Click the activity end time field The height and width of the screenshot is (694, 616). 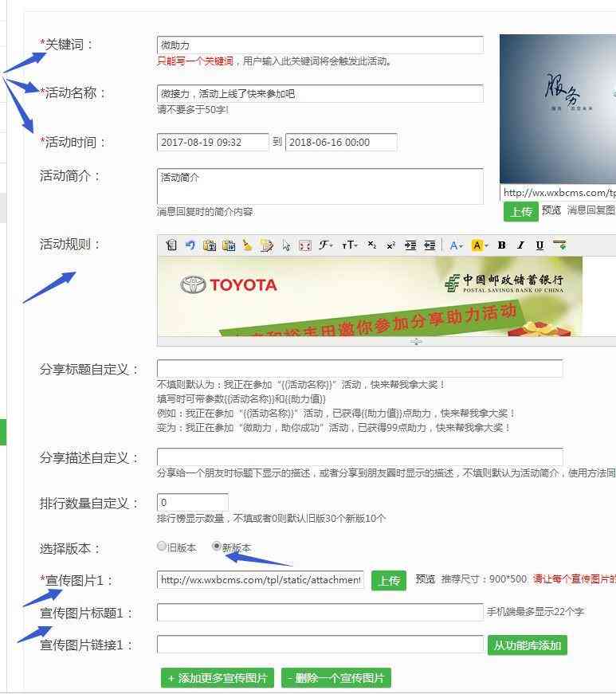click(x=341, y=142)
